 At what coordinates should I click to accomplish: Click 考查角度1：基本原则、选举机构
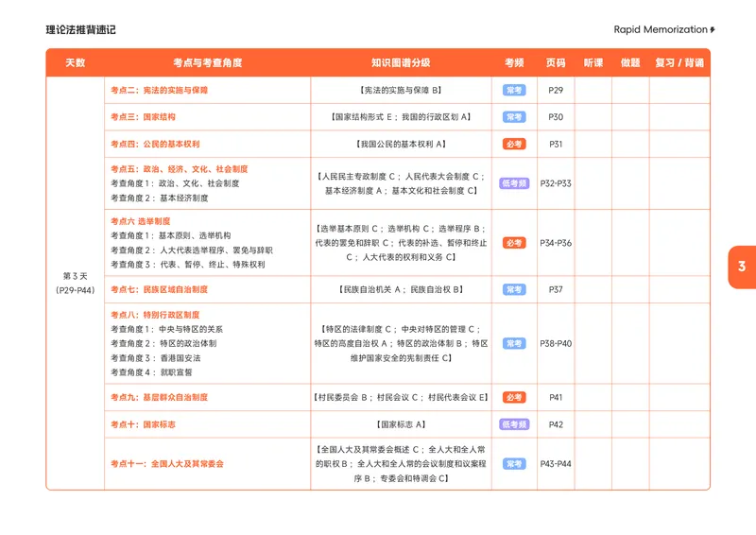click(171, 236)
